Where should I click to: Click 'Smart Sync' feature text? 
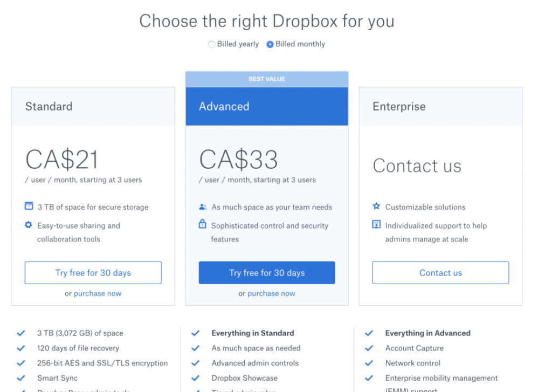(x=57, y=379)
